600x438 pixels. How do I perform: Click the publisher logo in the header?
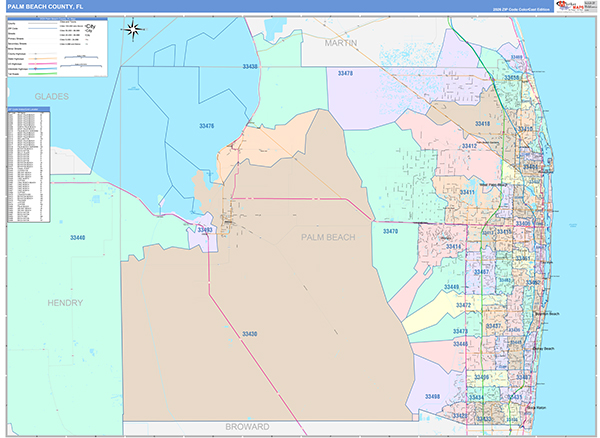click(x=568, y=7)
